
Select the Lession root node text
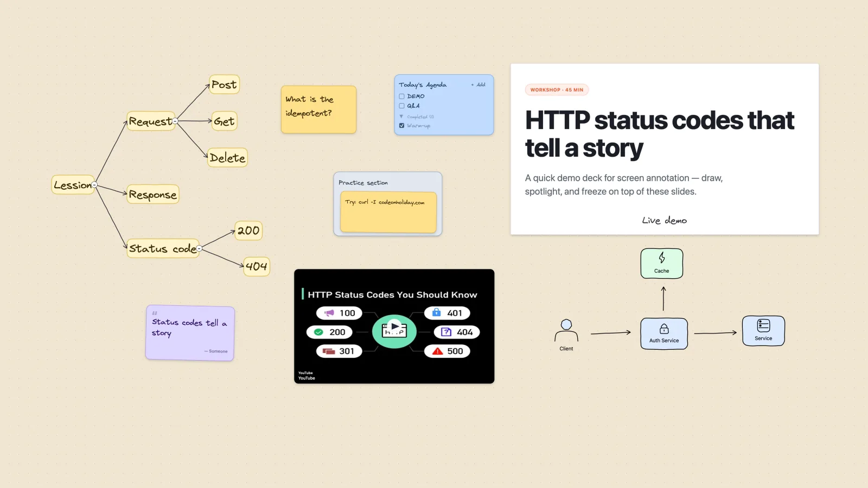[73, 185]
